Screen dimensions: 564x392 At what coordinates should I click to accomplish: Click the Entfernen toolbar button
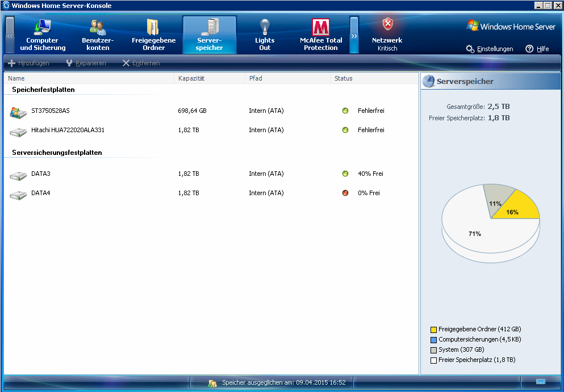(141, 63)
